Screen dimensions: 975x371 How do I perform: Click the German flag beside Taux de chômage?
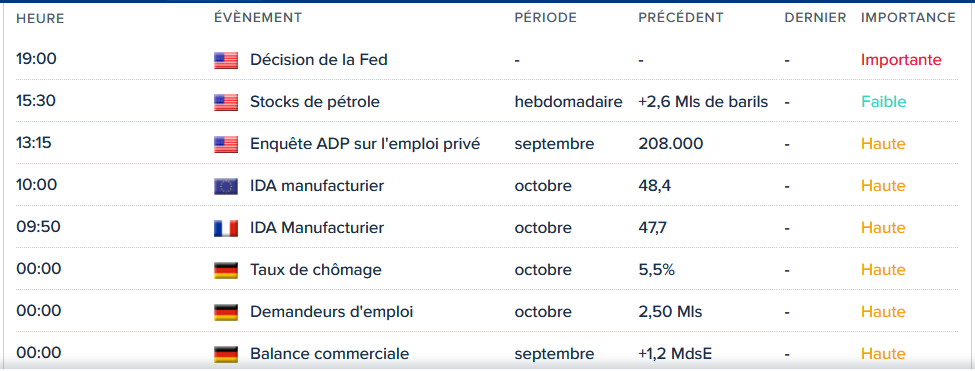(226, 270)
